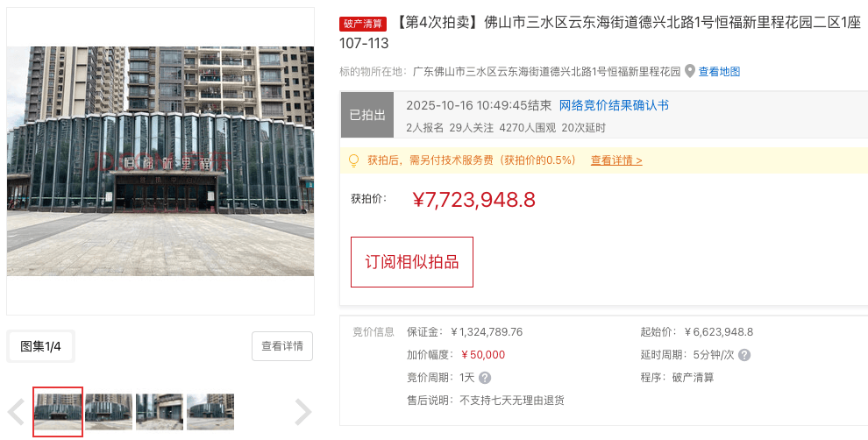The width and height of the screenshot is (868, 440).
Task: Click 订阅相似拍品 button
Action: (x=412, y=262)
